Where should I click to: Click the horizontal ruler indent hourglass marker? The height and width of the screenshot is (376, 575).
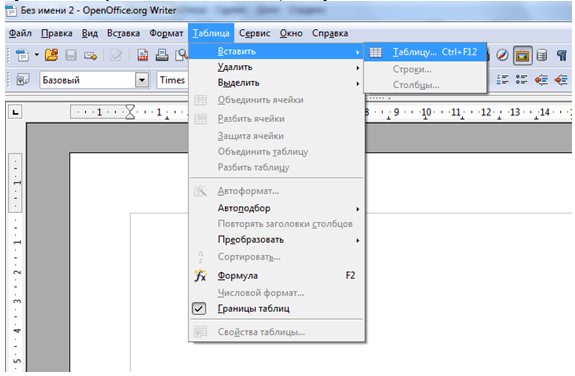(x=130, y=112)
